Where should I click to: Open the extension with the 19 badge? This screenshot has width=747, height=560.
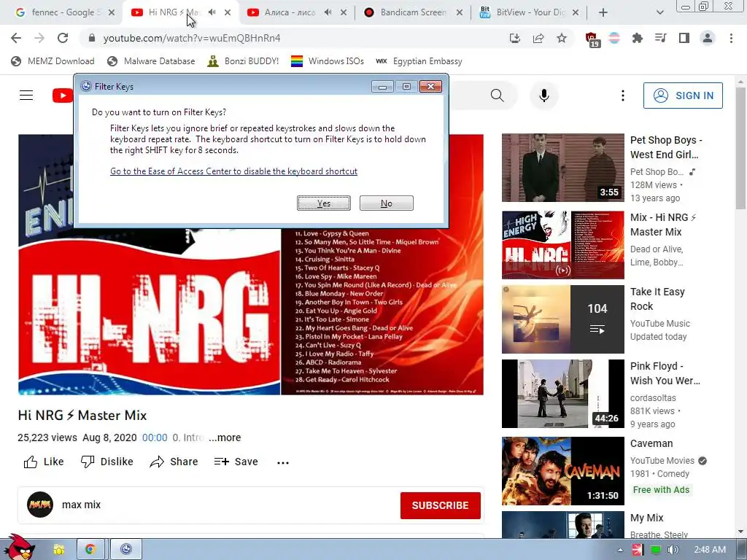(x=592, y=39)
